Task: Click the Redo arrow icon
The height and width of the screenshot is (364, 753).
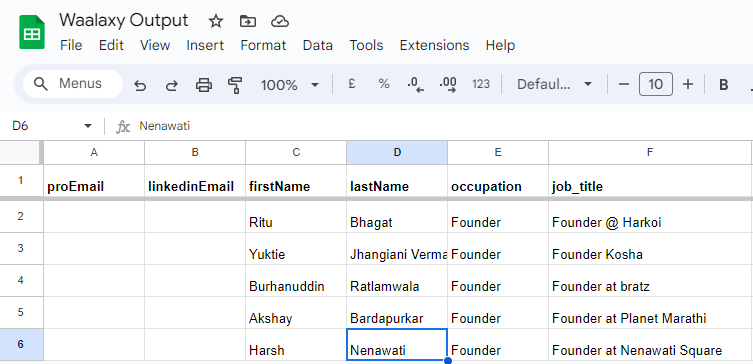Action: (x=171, y=85)
